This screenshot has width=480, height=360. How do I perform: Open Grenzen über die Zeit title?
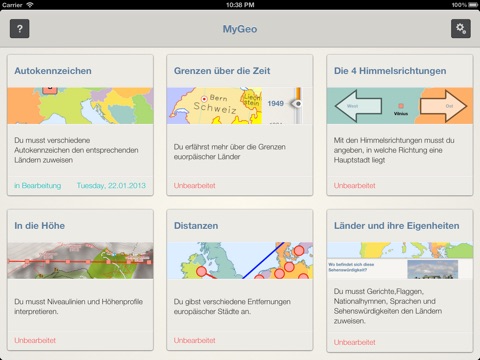point(222,71)
